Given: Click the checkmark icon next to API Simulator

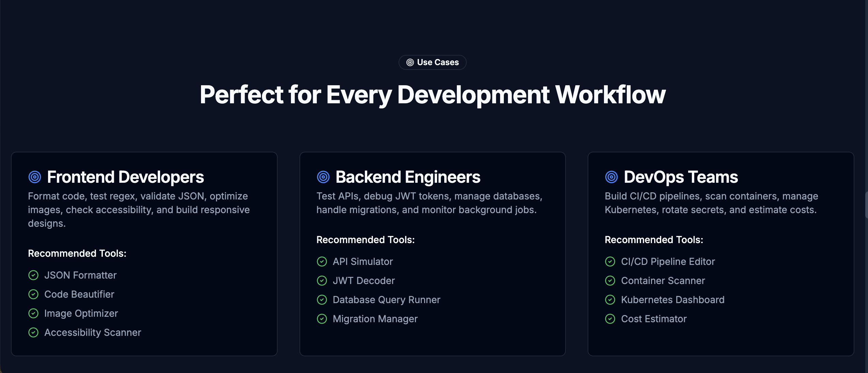Looking at the screenshot, I should [x=322, y=262].
